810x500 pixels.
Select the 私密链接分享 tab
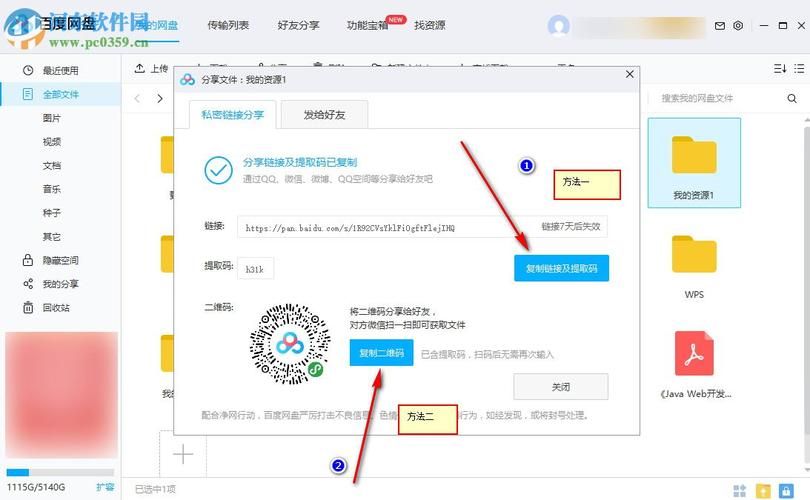pyautogui.click(x=232, y=115)
